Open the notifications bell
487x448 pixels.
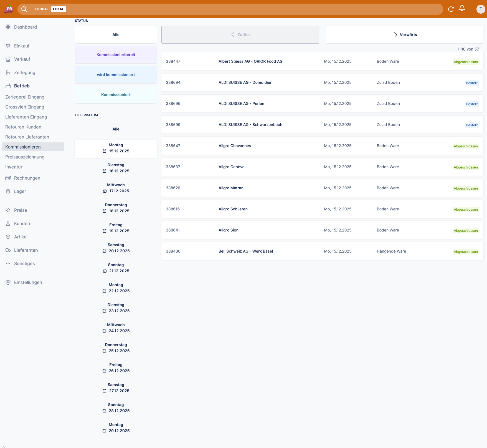tap(462, 8)
